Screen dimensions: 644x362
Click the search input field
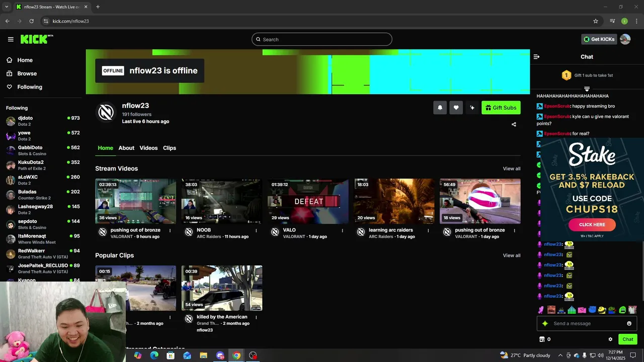(x=322, y=39)
